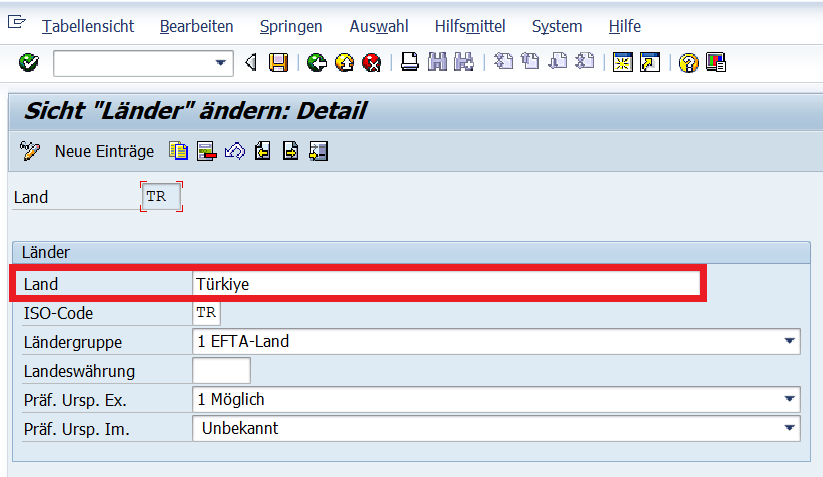Open Help via yellow question mark icon
823x477 pixels.
point(688,63)
